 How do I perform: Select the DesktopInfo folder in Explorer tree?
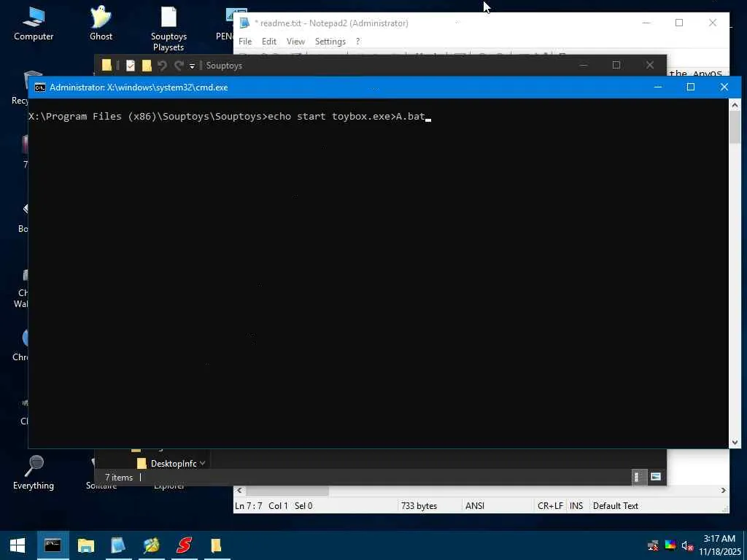pos(174,463)
